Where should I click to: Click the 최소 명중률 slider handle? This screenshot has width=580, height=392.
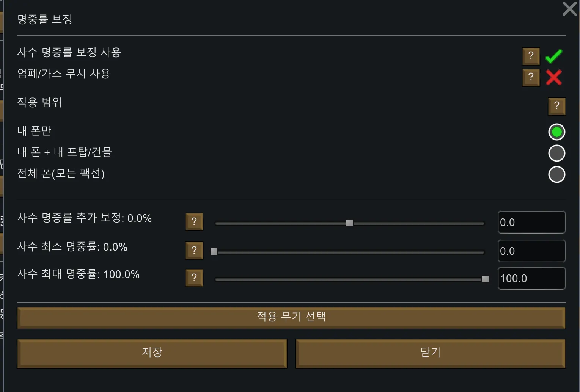tap(214, 252)
